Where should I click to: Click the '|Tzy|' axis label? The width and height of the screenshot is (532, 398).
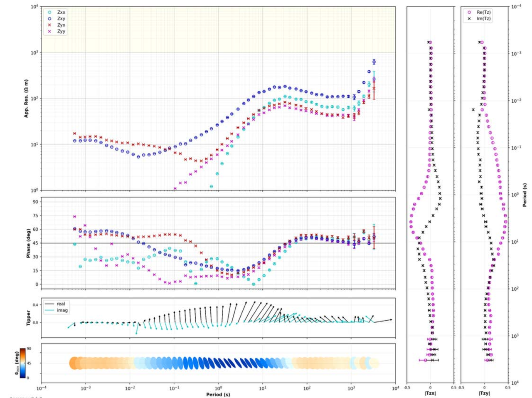pos(484,393)
